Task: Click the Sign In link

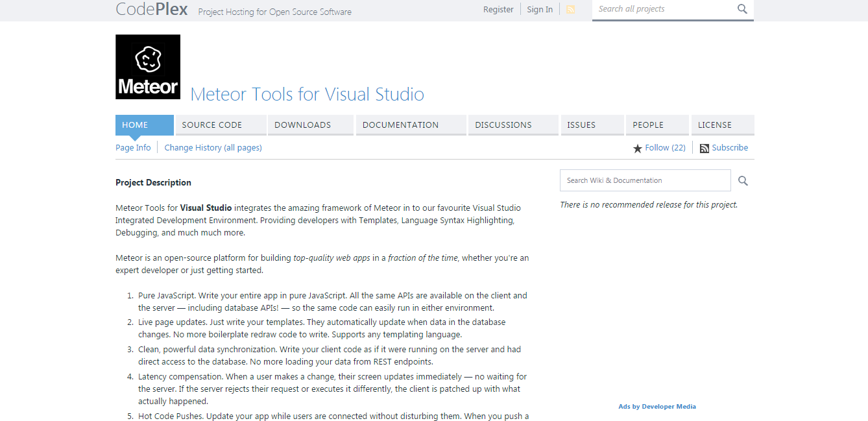Action: click(x=540, y=9)
